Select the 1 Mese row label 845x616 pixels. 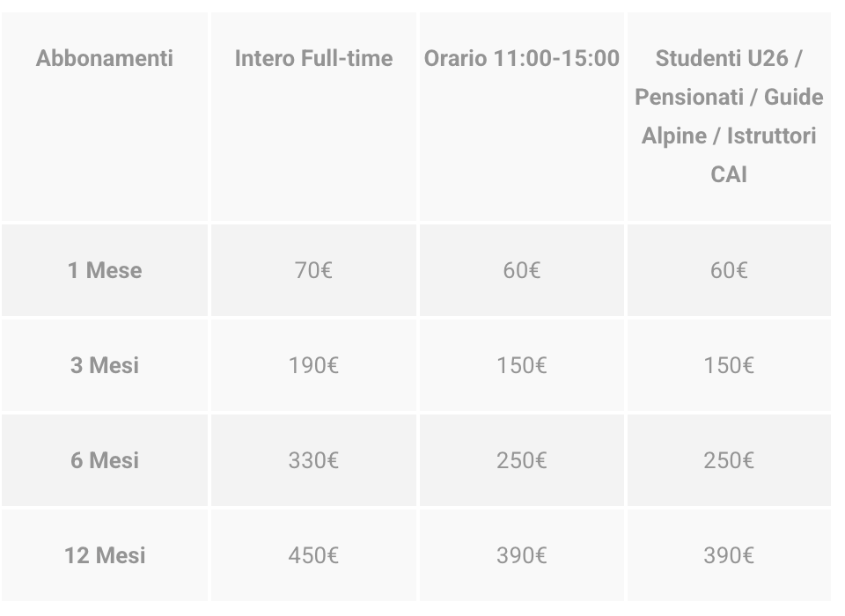tap(105, 270)
